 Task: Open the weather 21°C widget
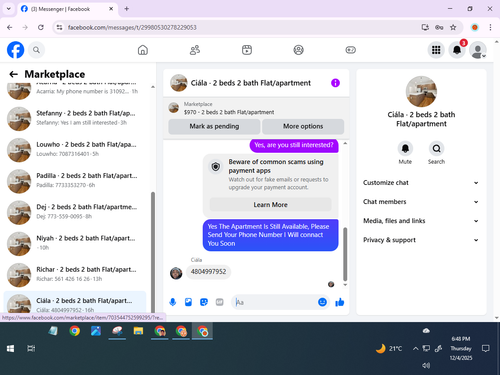[x=389, y=349]
